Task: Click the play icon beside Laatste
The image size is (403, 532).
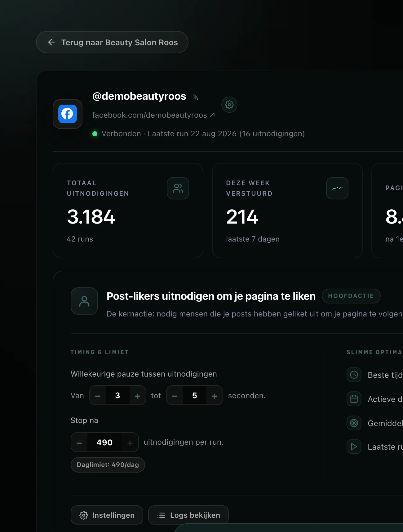Action: [x=354, y=447]
